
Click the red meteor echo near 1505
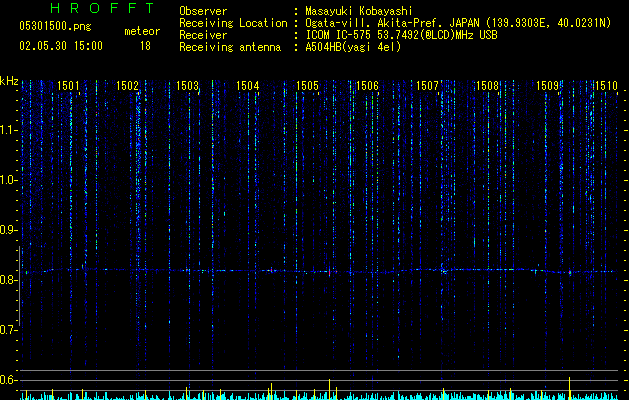(329, 272)
